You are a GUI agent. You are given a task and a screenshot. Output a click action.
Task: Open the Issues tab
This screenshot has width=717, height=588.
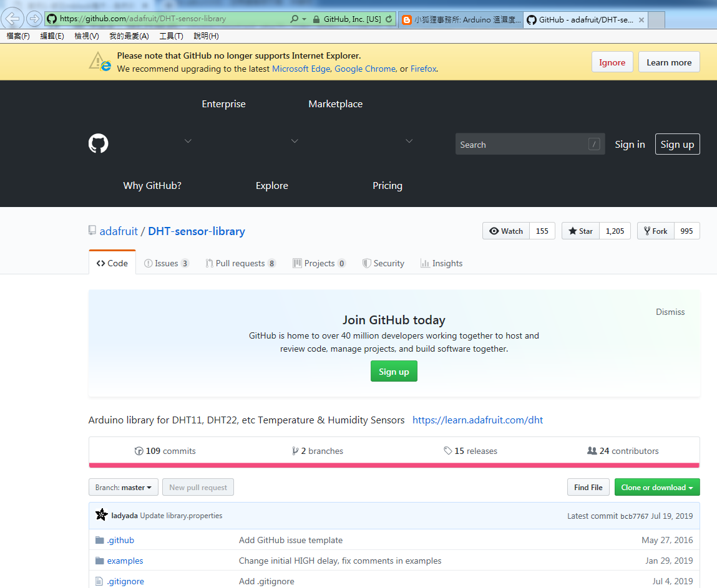[x=167, y=263]
